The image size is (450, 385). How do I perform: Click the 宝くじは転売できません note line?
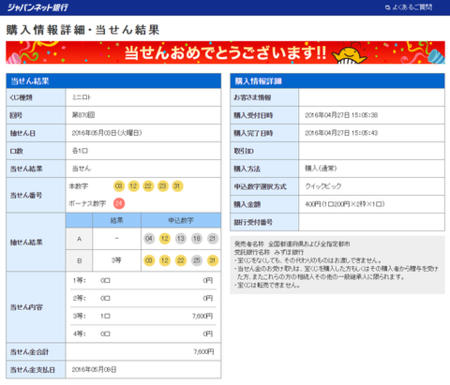coord(267,285)
